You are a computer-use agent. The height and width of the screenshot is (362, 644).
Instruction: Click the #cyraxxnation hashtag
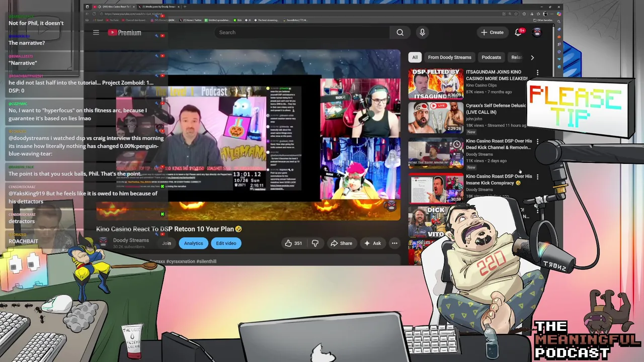tap(180, 261)
